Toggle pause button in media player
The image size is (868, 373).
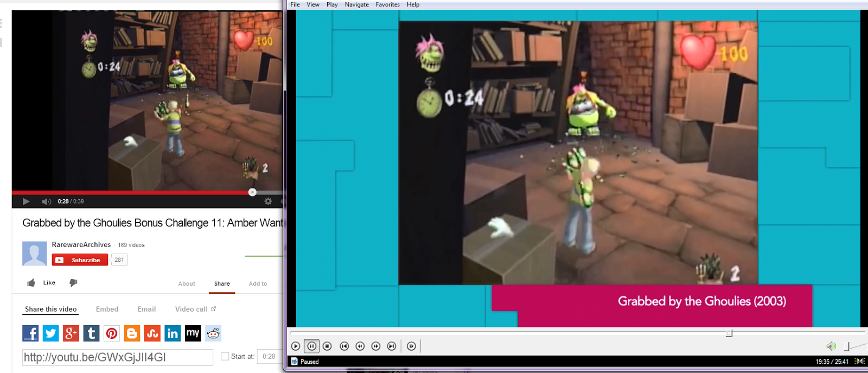click(x=311, y=346)
